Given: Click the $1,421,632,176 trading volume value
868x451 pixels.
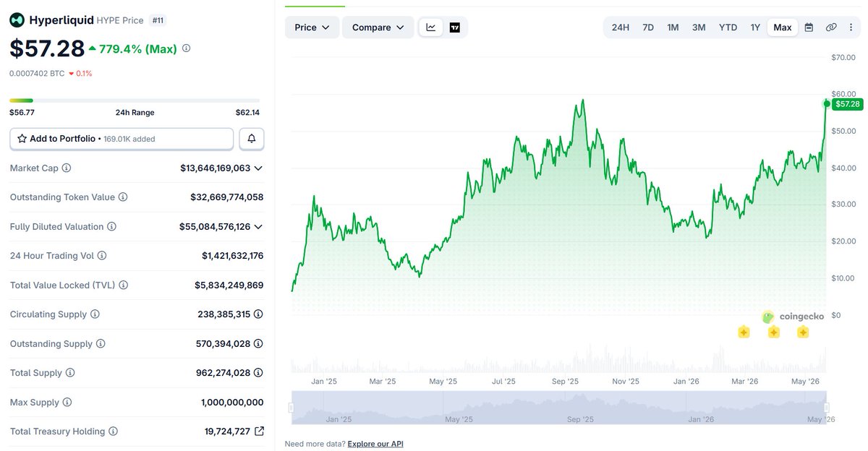Looking at the screenshot, I should [x=233, y=256].
